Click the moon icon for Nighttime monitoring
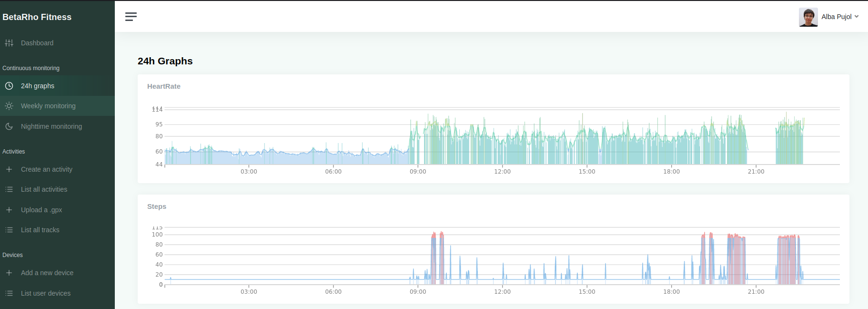 tap(9, 126)
